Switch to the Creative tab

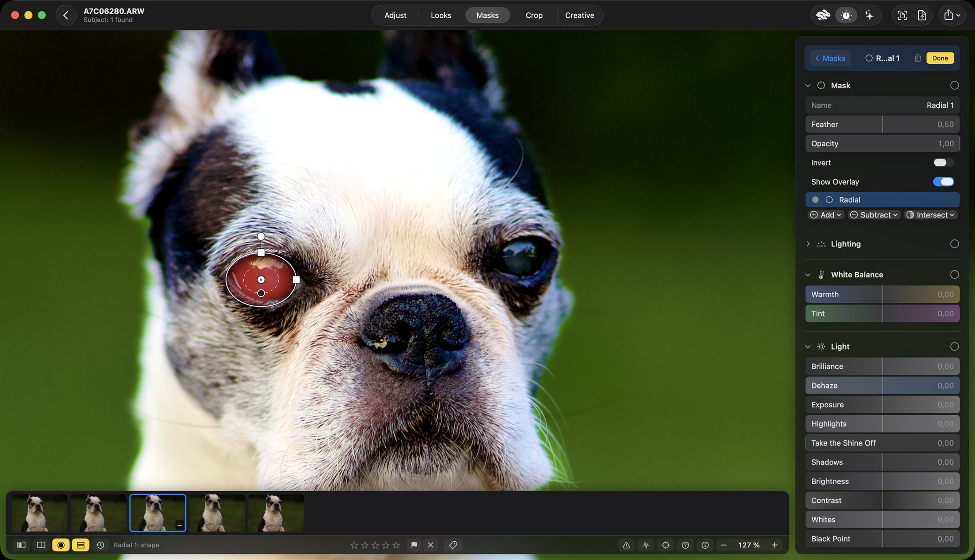[579, 15]
